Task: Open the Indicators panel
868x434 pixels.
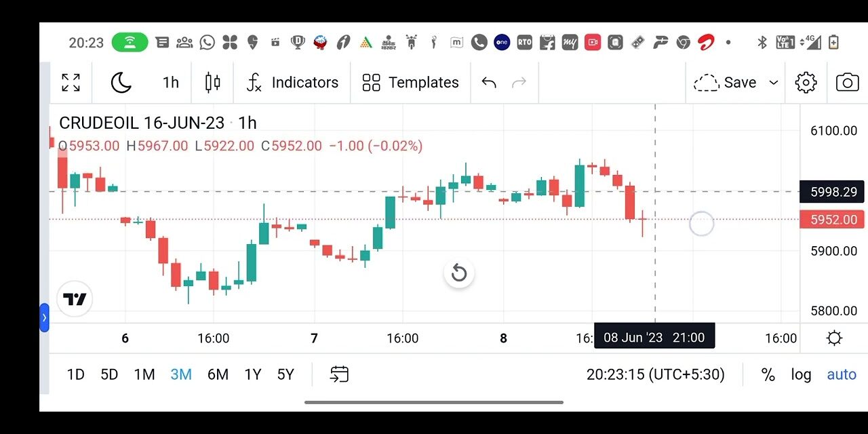Action: pyautogui.click(x=292, y=83)
